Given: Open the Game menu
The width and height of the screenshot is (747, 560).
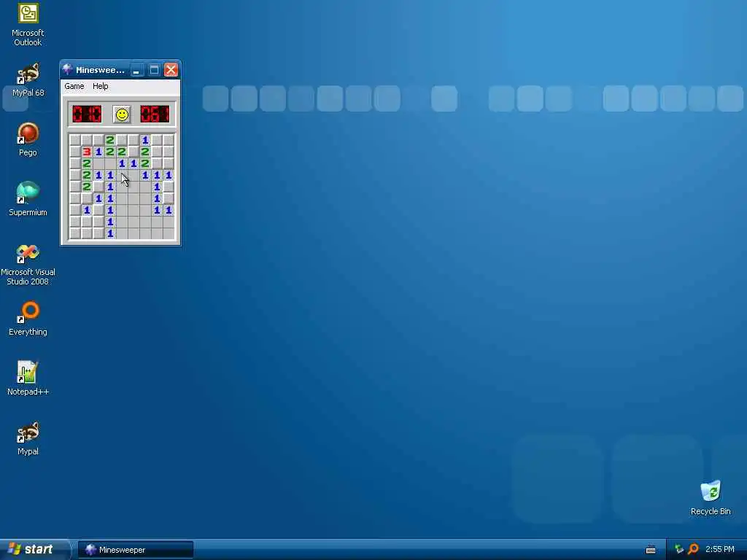Looking at the screenshot, I should coord(74,86).
